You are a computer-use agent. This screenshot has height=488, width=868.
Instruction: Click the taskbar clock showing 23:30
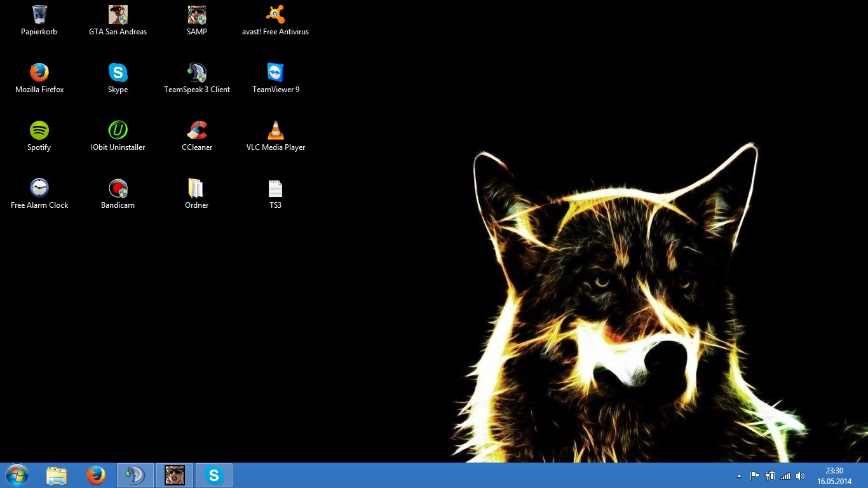[834, 476]
